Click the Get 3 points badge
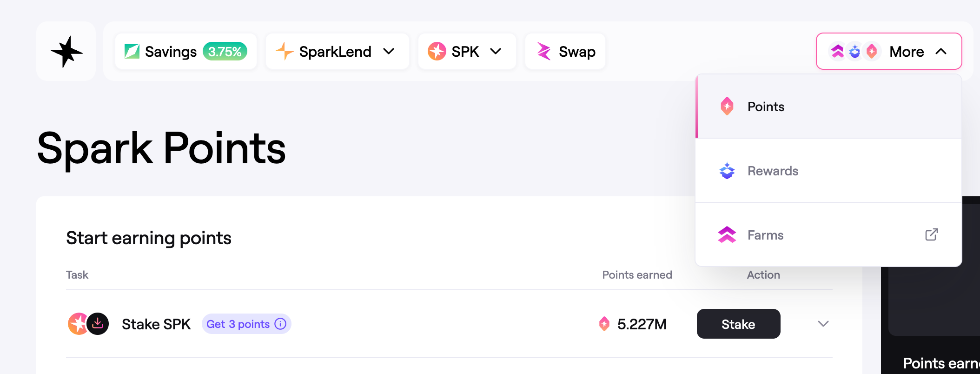Viewport: 980px width, 374px height. (238, 324)
